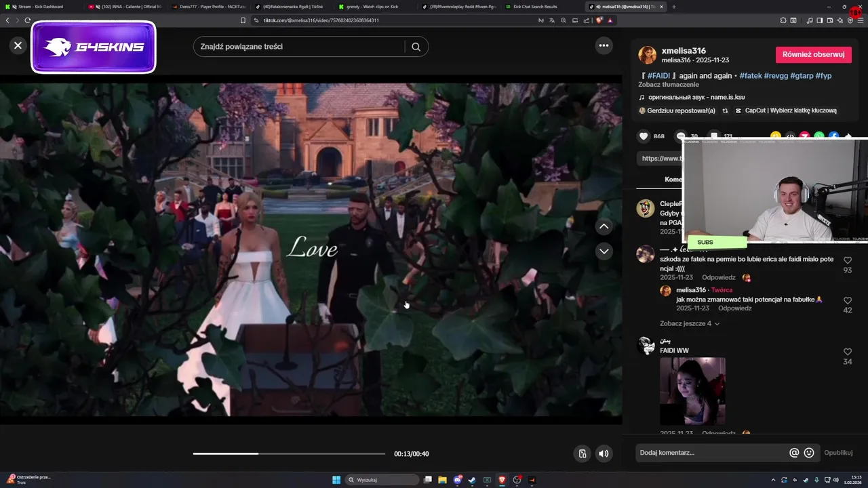Open the three-dot more options menu
Image resolution: width=868 pixels, height=488 pixels.
(x=604, y=45)
